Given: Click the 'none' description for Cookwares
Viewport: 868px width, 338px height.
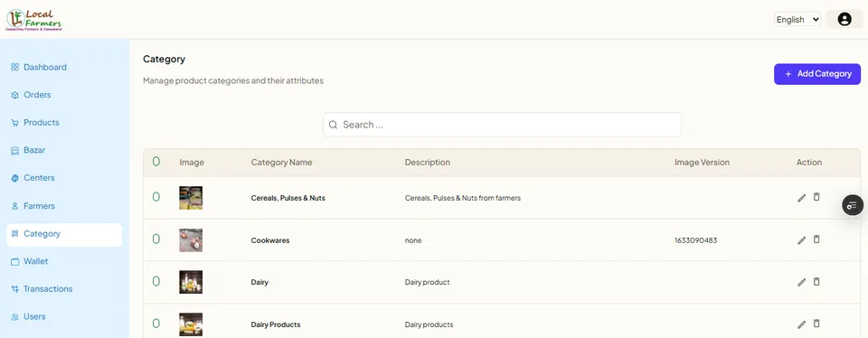Looking at the screenshot, I should pos(413,240).
